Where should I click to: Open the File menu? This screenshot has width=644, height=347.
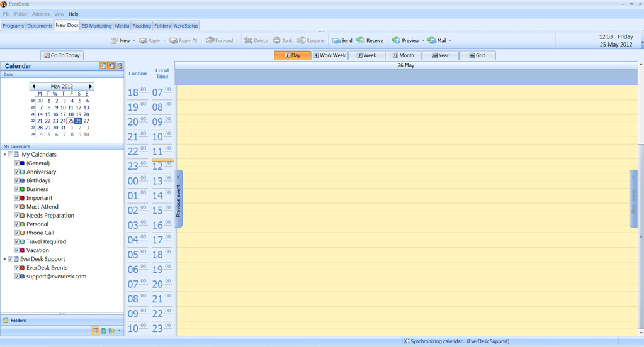pos(6,14)
